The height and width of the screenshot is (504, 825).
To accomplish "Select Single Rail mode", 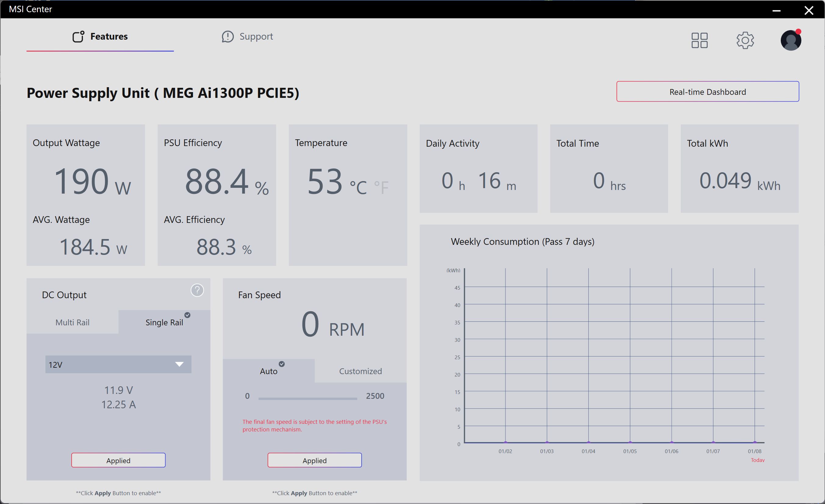I will (164, 322).
